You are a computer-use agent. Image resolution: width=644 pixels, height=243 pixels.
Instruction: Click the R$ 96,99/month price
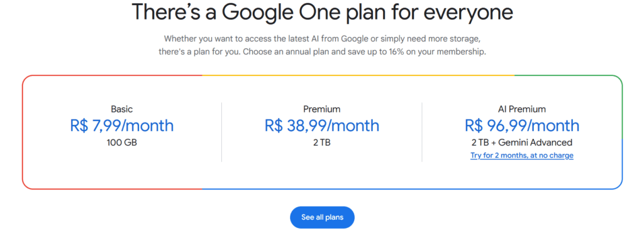pyautogui.click(x=521, y=126)
